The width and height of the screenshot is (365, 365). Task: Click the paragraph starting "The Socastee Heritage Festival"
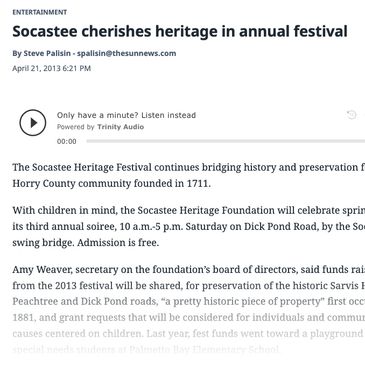click(189, 175)
